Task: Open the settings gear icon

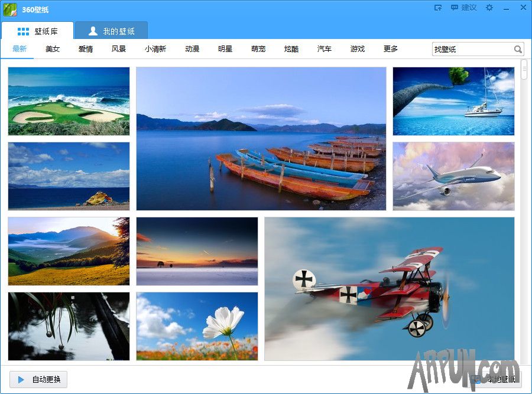Action: (x=489, y=8)
